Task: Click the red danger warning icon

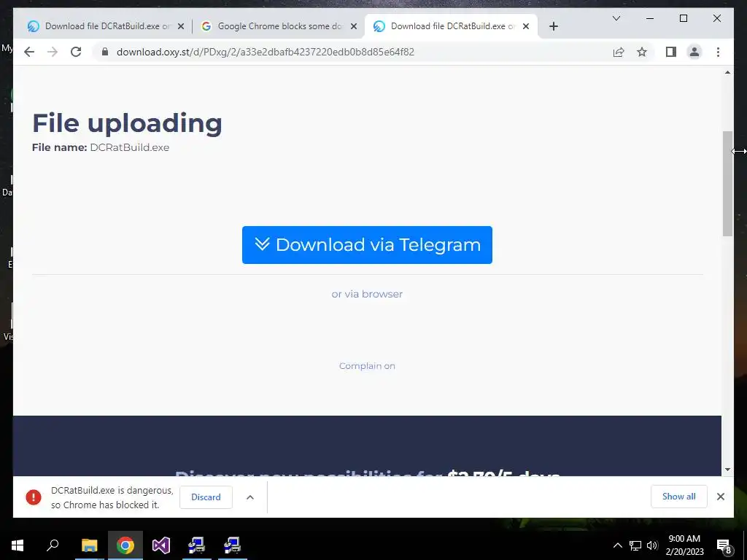Action: click(x=34, y=497)
